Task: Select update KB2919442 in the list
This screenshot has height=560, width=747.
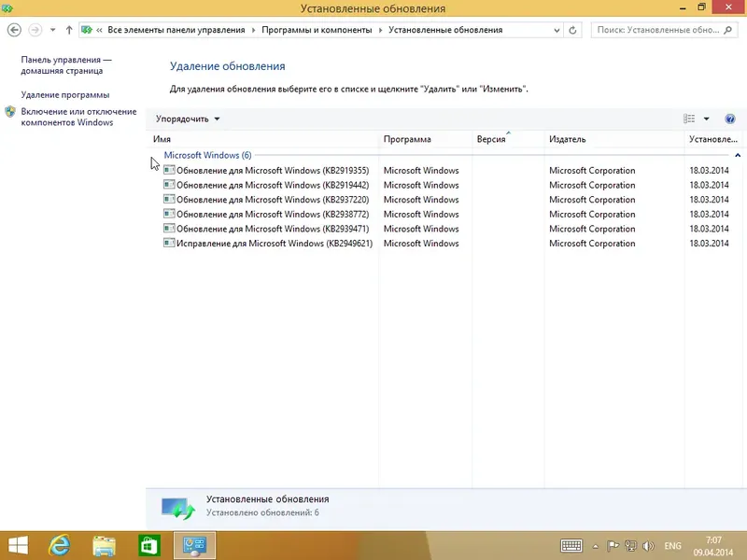Action: point(445,185)
